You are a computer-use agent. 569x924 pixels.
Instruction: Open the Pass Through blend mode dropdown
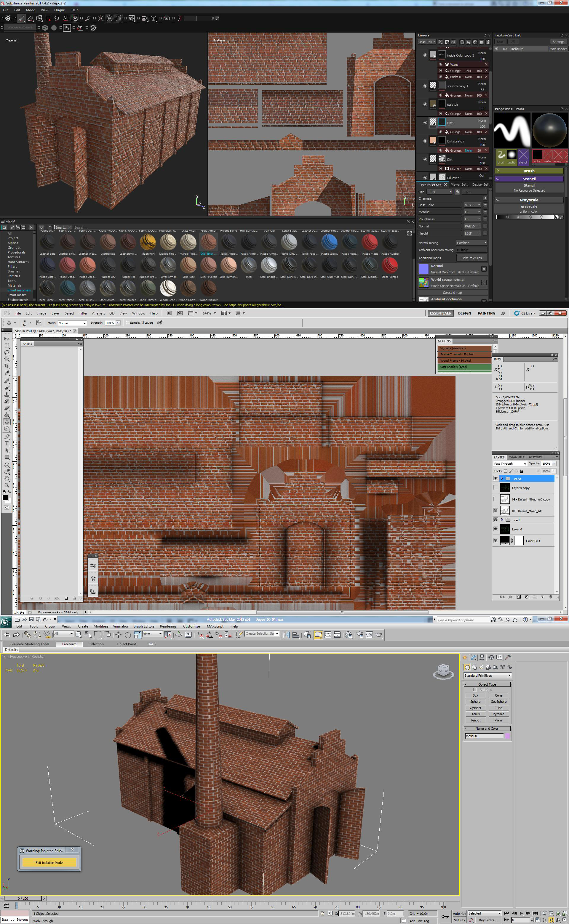point(510,464)
